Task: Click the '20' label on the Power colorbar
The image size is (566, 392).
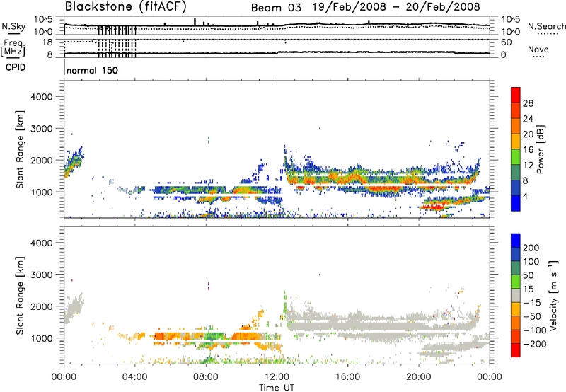Action: pyautogui.click(x=528, y=134)
